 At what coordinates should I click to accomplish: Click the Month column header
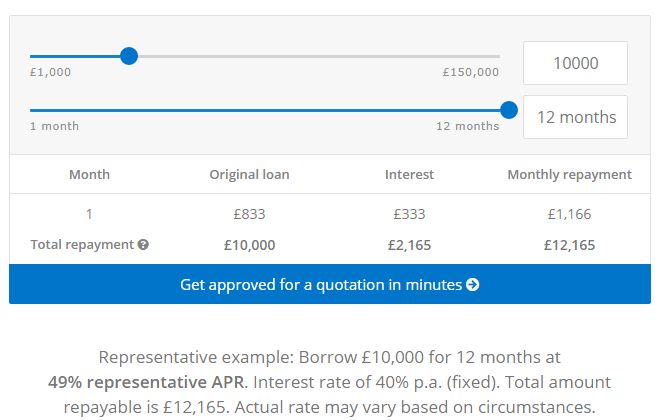pyautogui.click(x=89, y=174)
